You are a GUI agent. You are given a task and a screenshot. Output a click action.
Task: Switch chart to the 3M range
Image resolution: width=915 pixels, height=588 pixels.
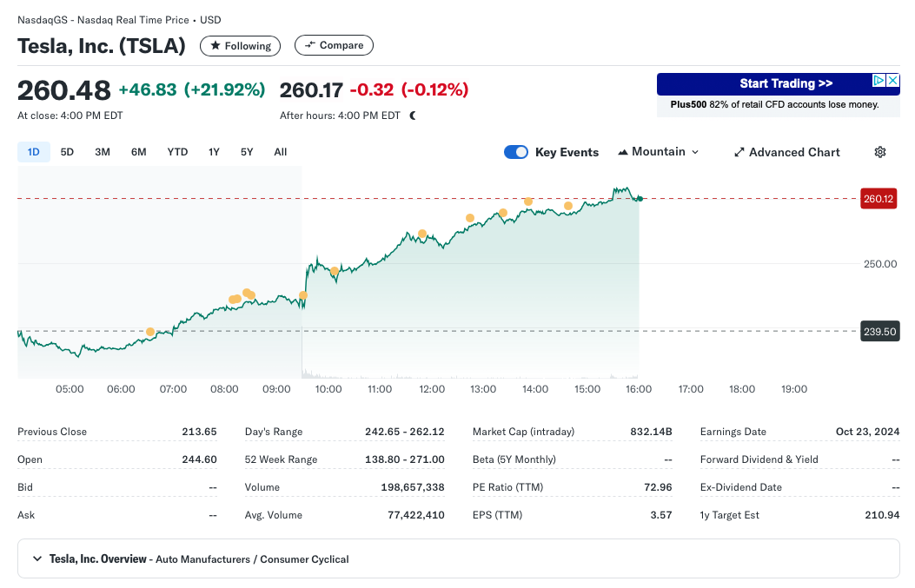pyautogui.click(x=103, y=152)
